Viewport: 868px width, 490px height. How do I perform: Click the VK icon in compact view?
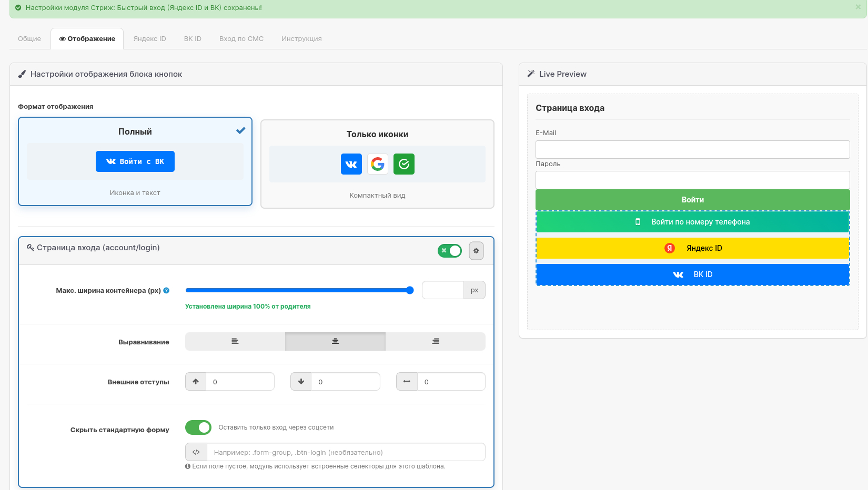pyautogui.click(x=351, y=164)
